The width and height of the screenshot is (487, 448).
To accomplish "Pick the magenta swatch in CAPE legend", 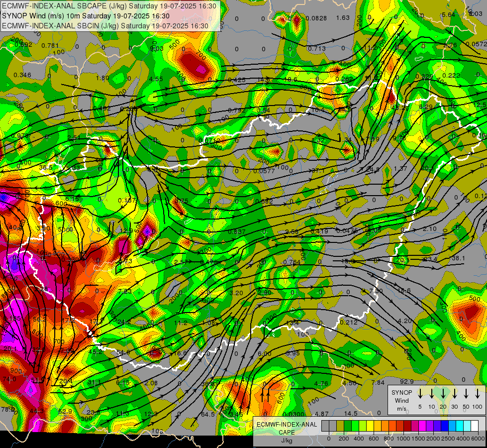I will (x=422, y=426).
